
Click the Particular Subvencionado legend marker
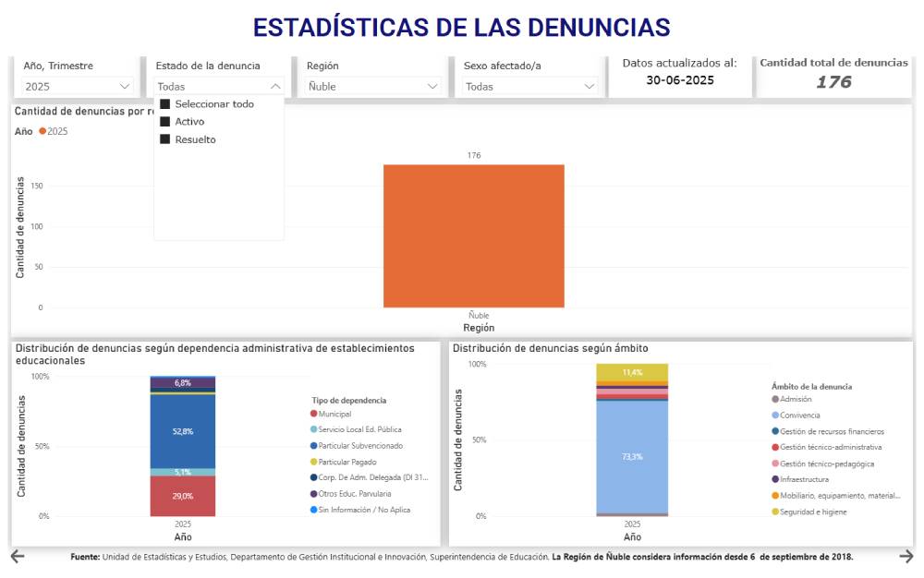[x=314, y=446]
